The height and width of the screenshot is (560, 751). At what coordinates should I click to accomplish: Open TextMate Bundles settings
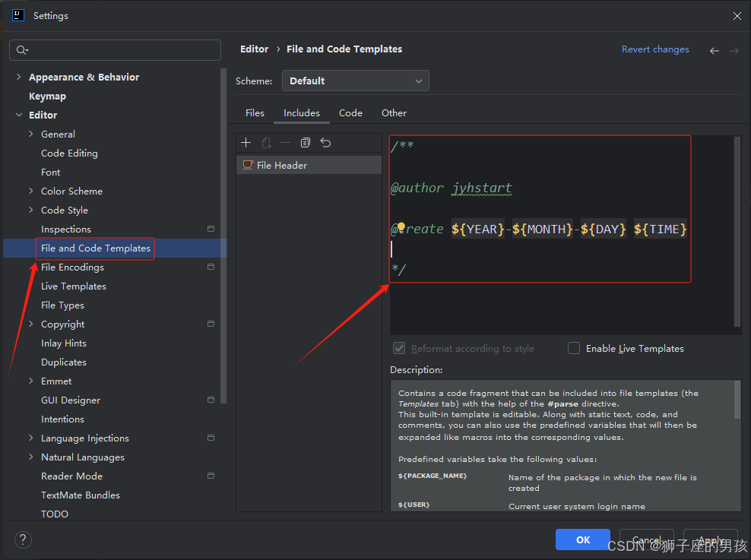[81, 495]
